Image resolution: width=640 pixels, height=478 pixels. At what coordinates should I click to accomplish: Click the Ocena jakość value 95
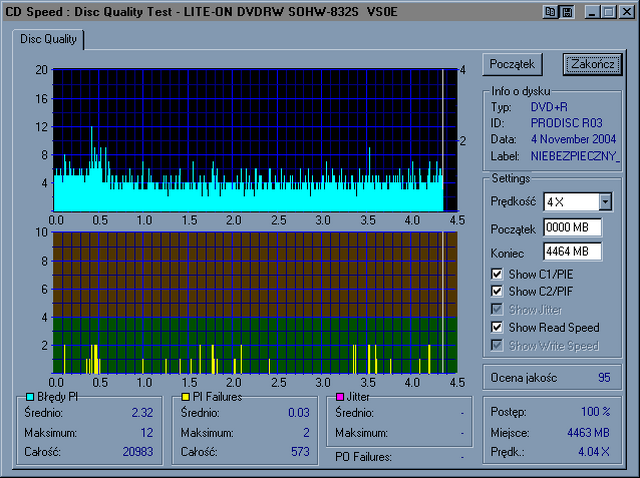pos(604,378)
